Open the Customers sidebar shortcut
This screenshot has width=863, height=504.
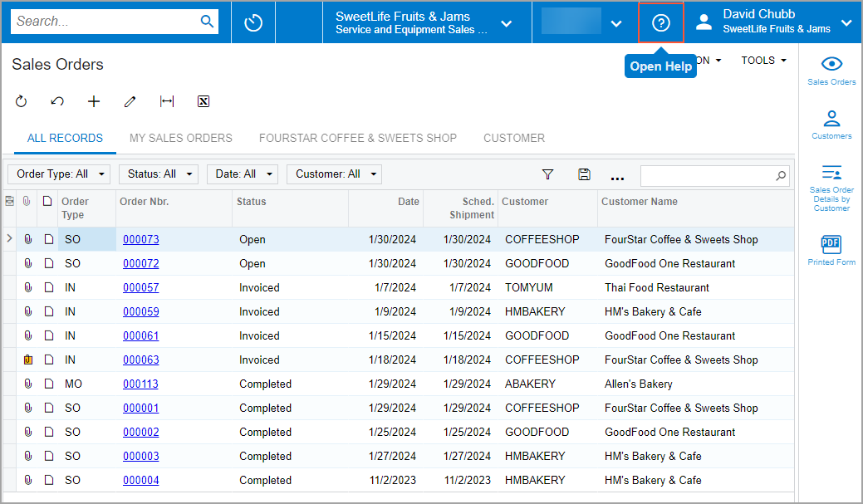coord(831,123)
